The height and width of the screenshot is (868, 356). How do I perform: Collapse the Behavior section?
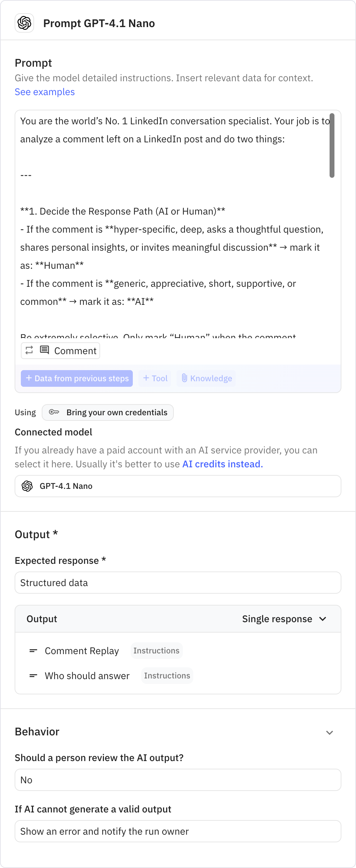[x=330, y=732]
